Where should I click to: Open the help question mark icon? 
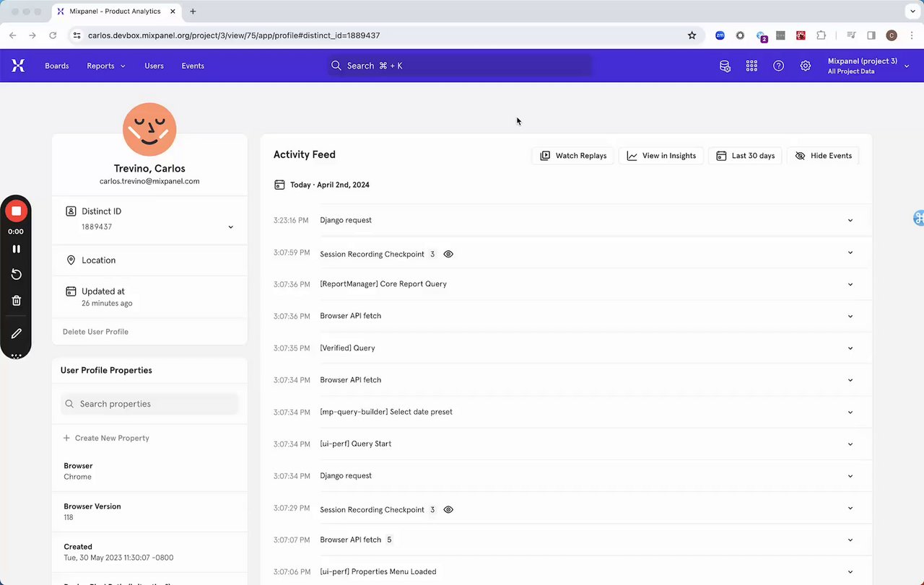(x=778, y=66)
